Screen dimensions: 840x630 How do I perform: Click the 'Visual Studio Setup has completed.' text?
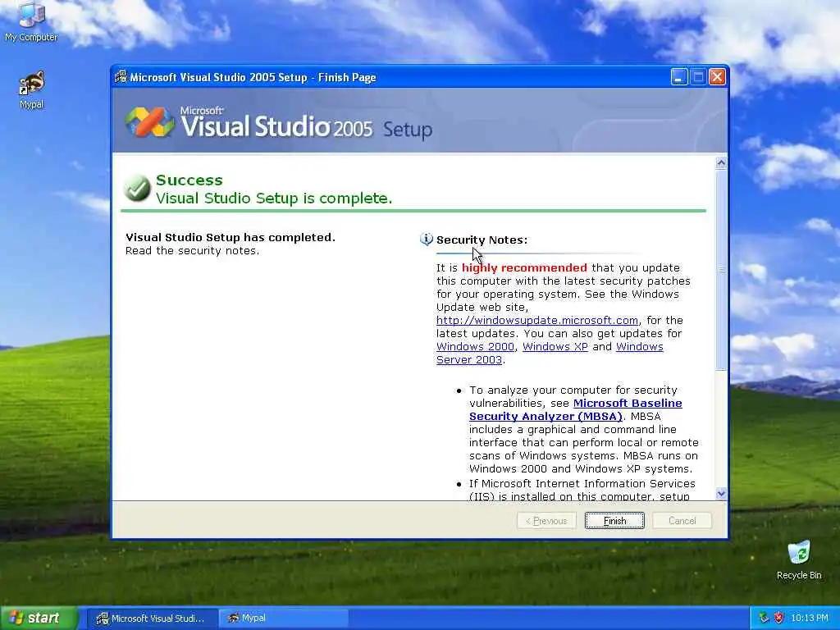231,237
